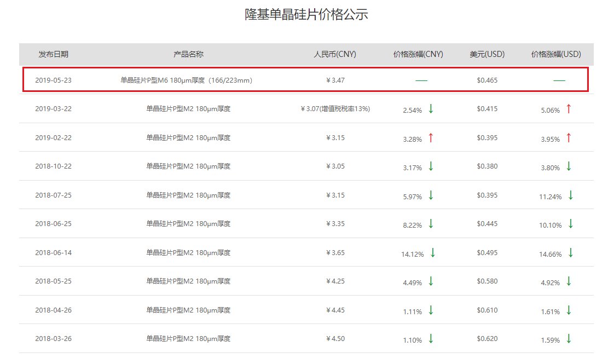The height and width of the screenshot is (364, 614).
Task: Click green down arrow beside 2.54% CNY change
Action: [x=431, y=108]
